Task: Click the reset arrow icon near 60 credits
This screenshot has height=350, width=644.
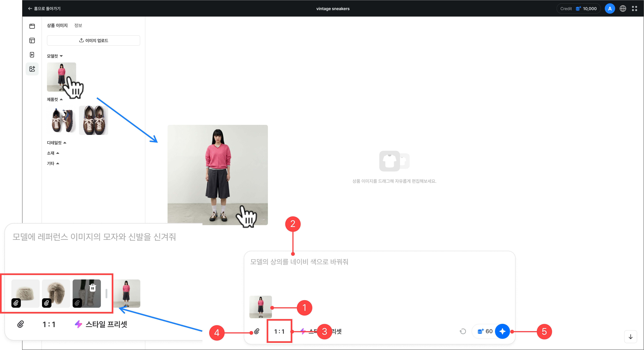Action: click(x=463, y=331)
